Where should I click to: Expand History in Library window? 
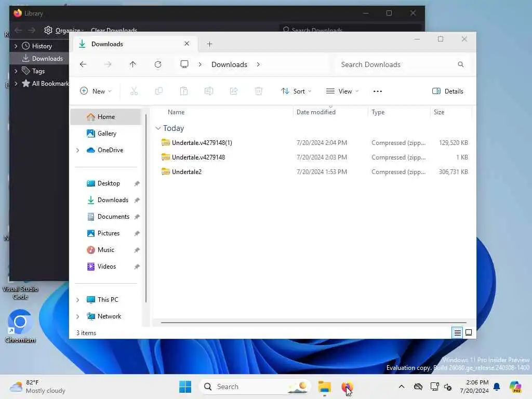[x=16, y=46]
